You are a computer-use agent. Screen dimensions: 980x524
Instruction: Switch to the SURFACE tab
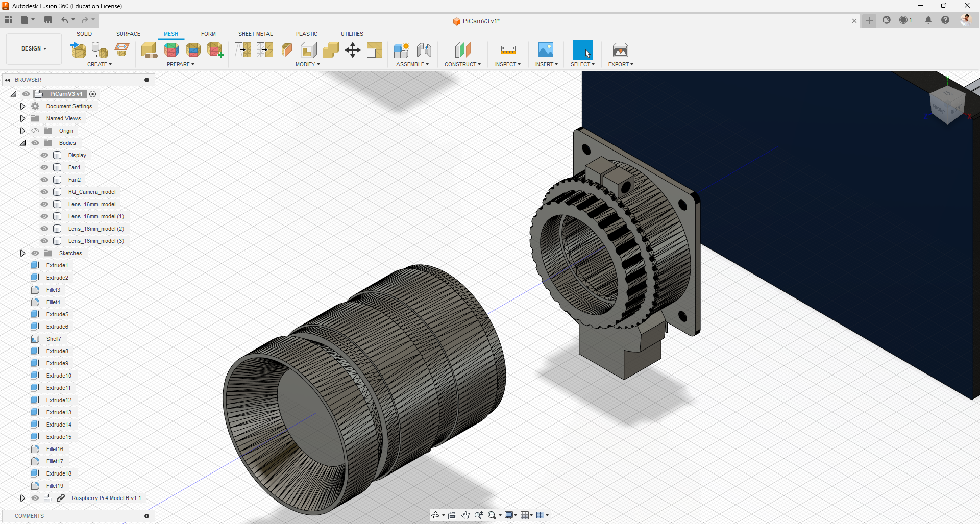[128, 34]
